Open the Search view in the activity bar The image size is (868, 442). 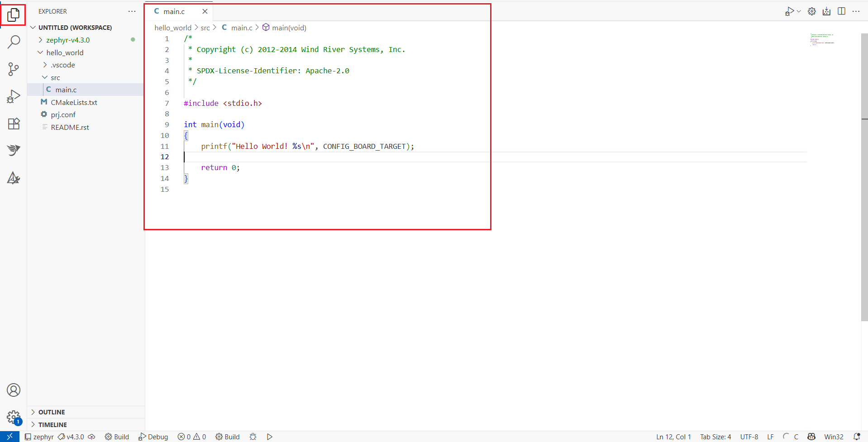pos(14,42)
